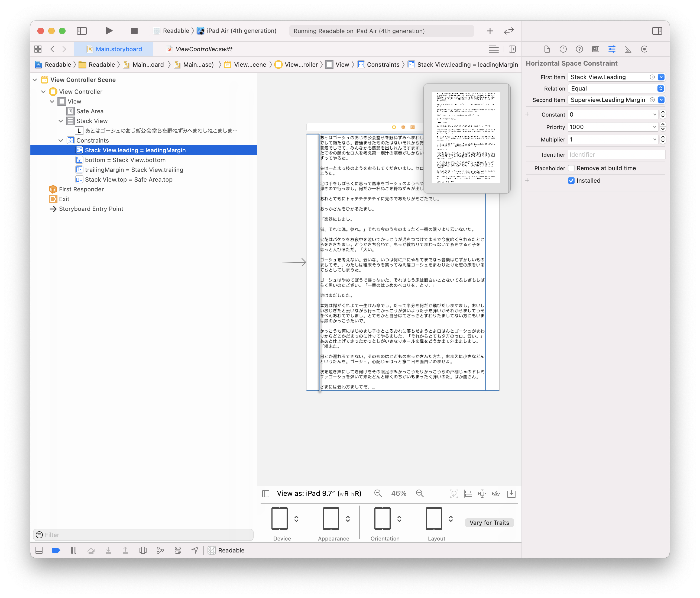700x598 pixels.
Task: Click the Add New Constraints icon
Action: pos(482,494)
